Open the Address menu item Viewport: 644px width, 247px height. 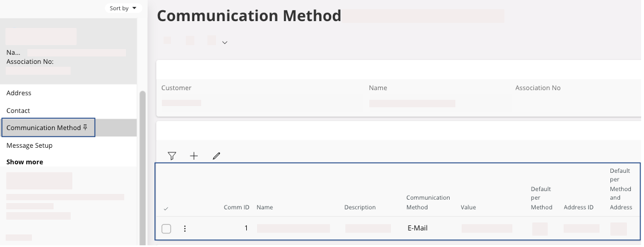19,93
